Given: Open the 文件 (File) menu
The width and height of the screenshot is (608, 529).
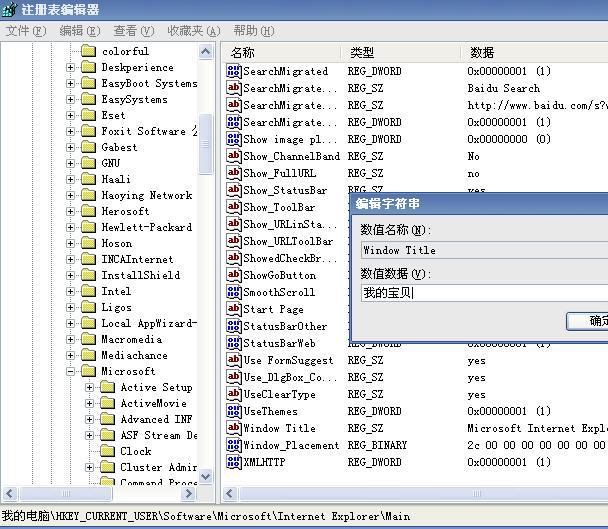Looking at the screenshot, I should click(26, 31).
